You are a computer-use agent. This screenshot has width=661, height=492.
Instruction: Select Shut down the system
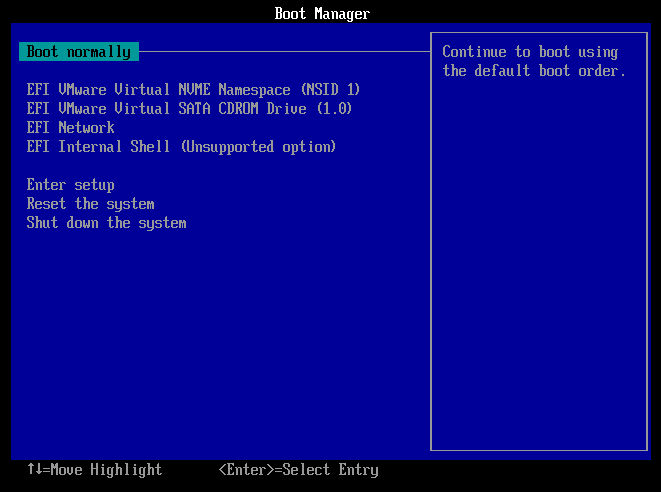[x=107, y=223]
